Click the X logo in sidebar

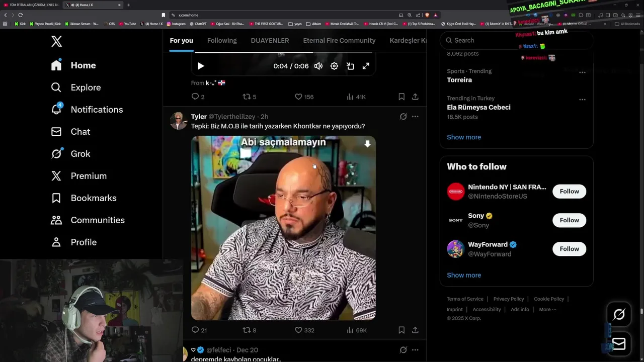click(x=57, y=41)
